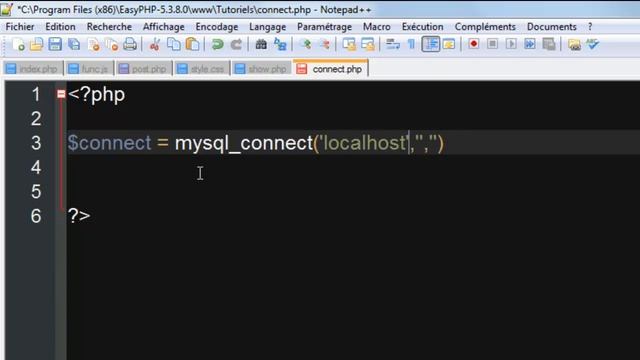Switch to the post.php tab
Image resolution: width=640 pixels, height=360 pixels.
click(x=144, y=69)
